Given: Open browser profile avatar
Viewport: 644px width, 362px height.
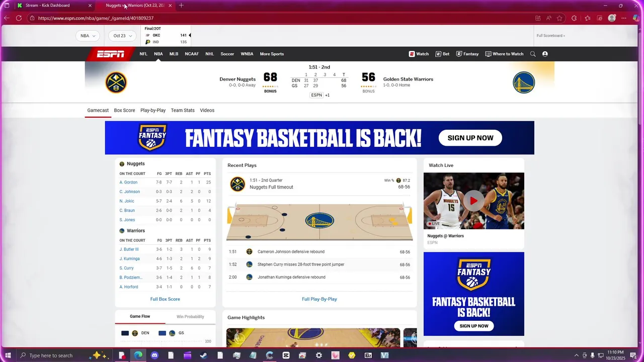Looking at the screenshot, I should coord(612,18).
